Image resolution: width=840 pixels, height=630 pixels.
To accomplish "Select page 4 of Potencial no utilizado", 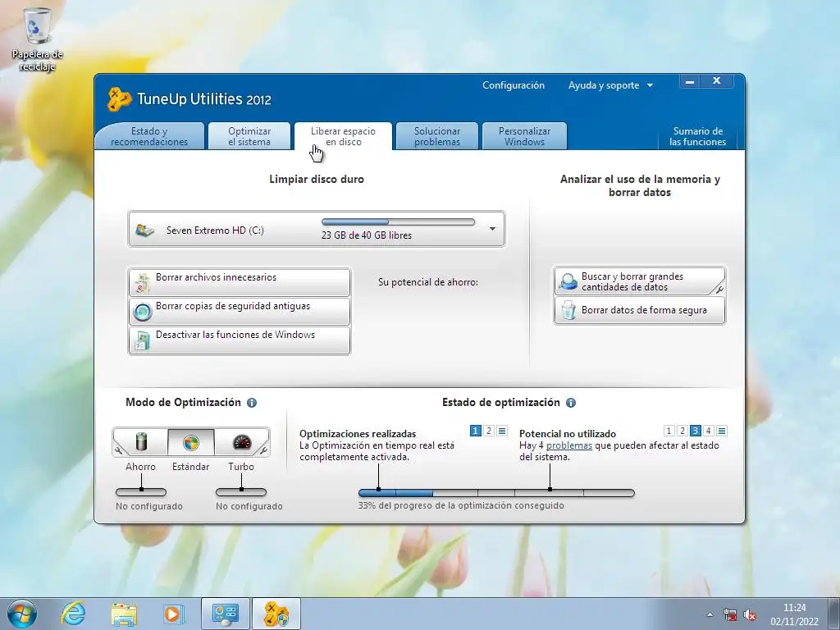I will tap(708, 431).
